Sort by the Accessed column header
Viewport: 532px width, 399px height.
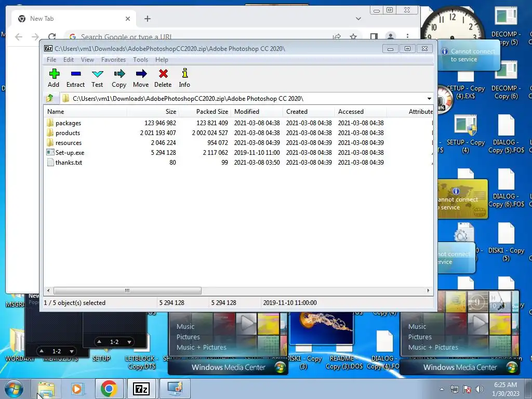[x=361, y=112]
